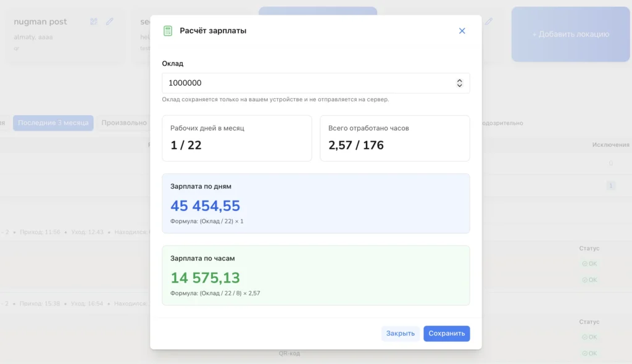632x364 pixels.
Task: Edit nugman post via pencil icon
Action: tap(110, 22)
